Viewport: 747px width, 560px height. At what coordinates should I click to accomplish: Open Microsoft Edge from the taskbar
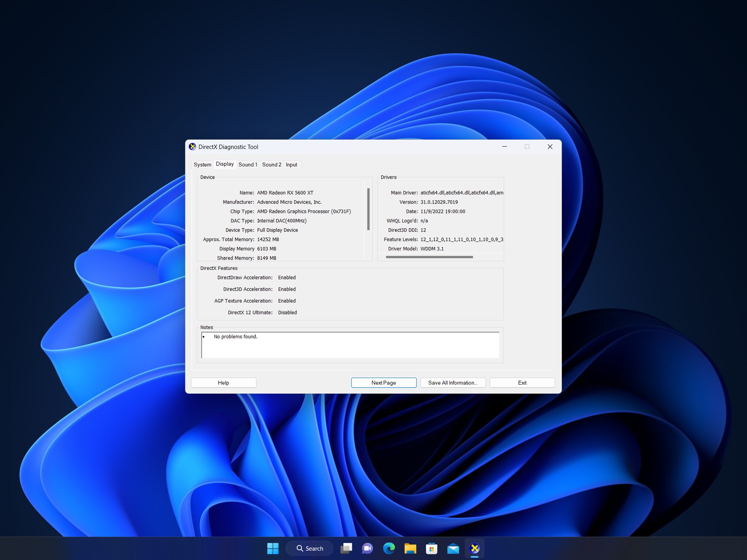pyautogui.click(x=389, y=548)
